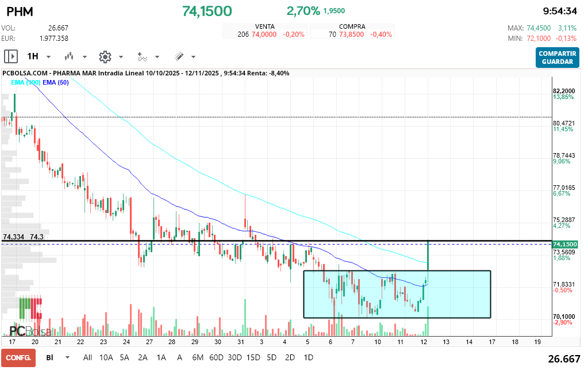Click the MIN value 72,1000
The height and width of the screenshot is (370, 588).
point(539,39)
